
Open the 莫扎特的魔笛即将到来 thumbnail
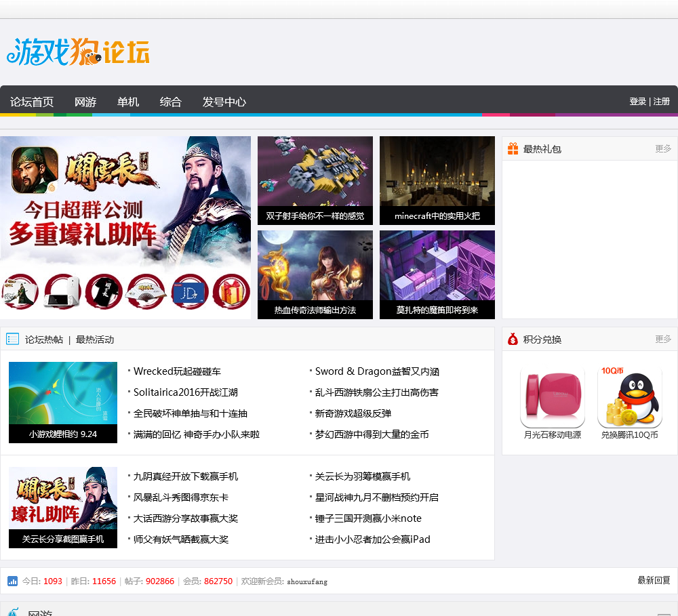[x=437, y=275]
